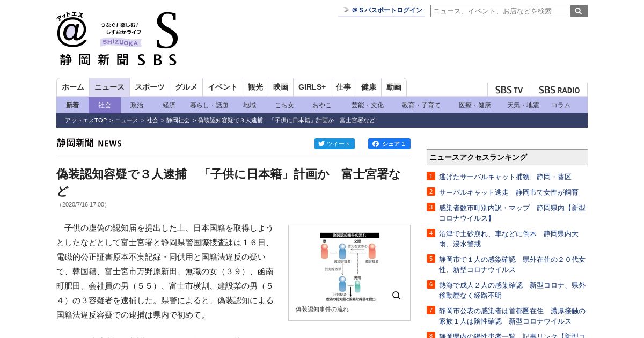
Task: Open ranking 5: 沼津市で１人の感染確認
Action: click(x=512, y=264)
